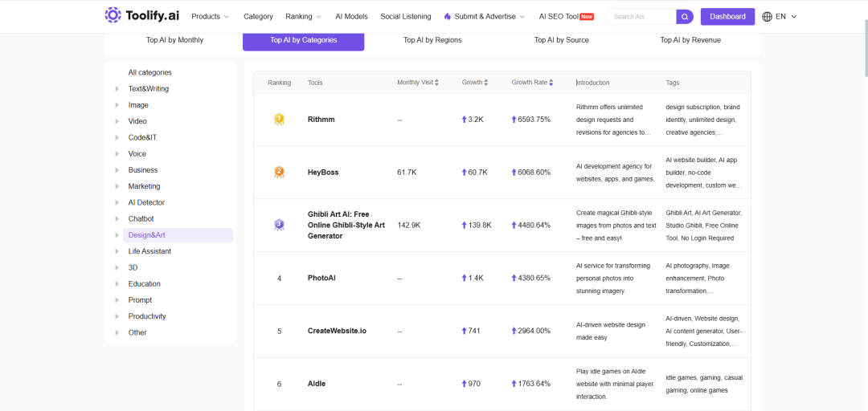Viewport: 868px width, 411px height.
Task: Select Other category
Action: pyautogui.click(x=137, y=332)
